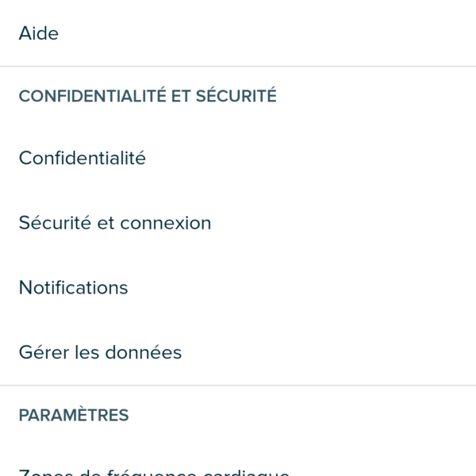Go to Sécurité et connexion
The height and width of the screenshot is (476, 476).
tap(115, 223)
